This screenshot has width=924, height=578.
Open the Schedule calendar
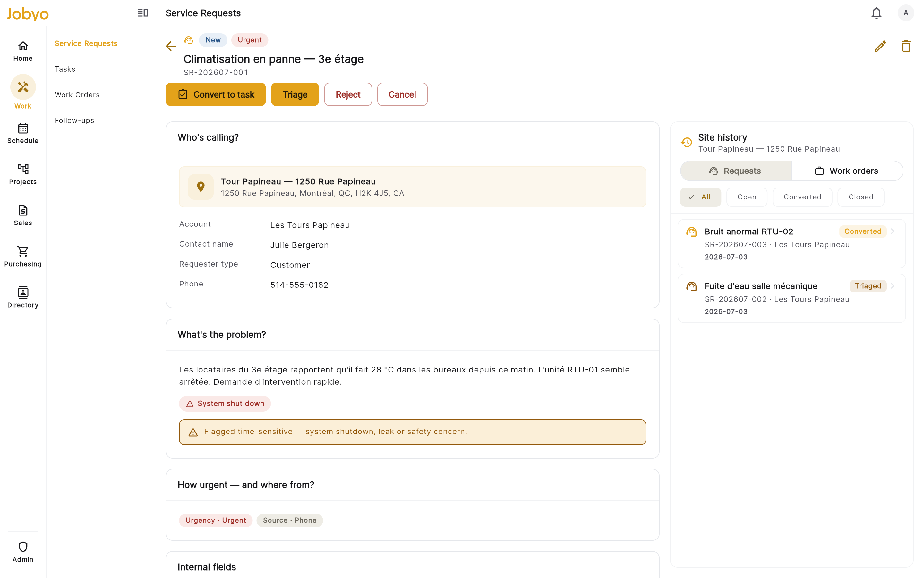point(23,133)
